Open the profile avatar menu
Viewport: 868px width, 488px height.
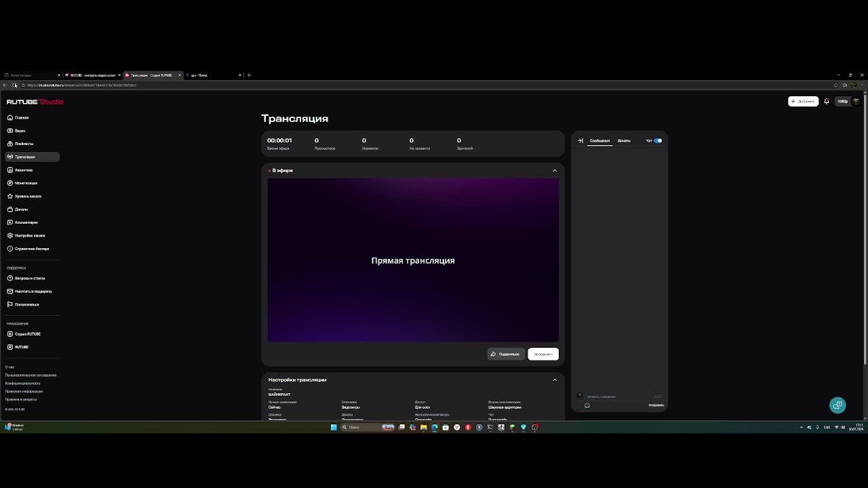point(856,101)
